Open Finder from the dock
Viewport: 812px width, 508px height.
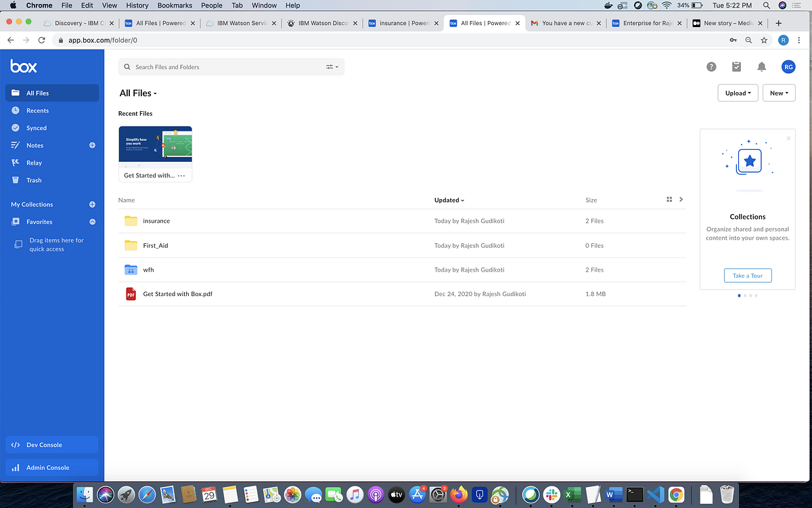(85, 494)
